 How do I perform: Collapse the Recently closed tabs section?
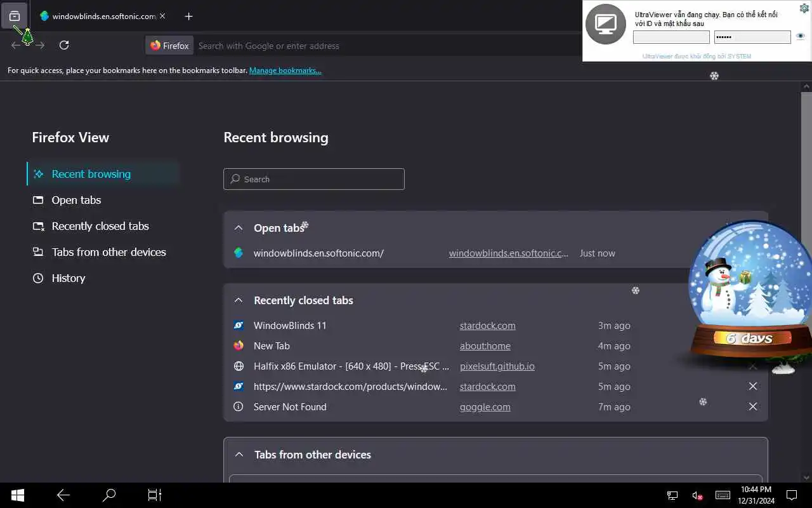(x=239, y=300)
